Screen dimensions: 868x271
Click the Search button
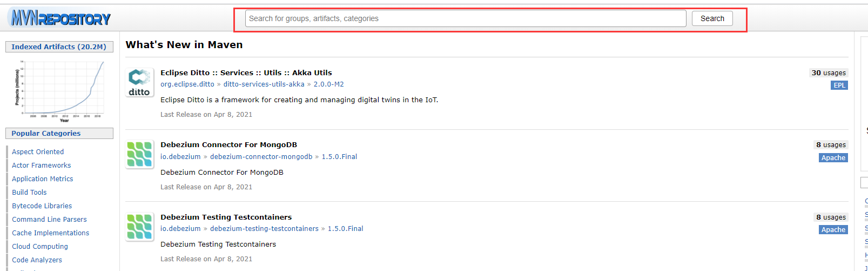[712, 18]
